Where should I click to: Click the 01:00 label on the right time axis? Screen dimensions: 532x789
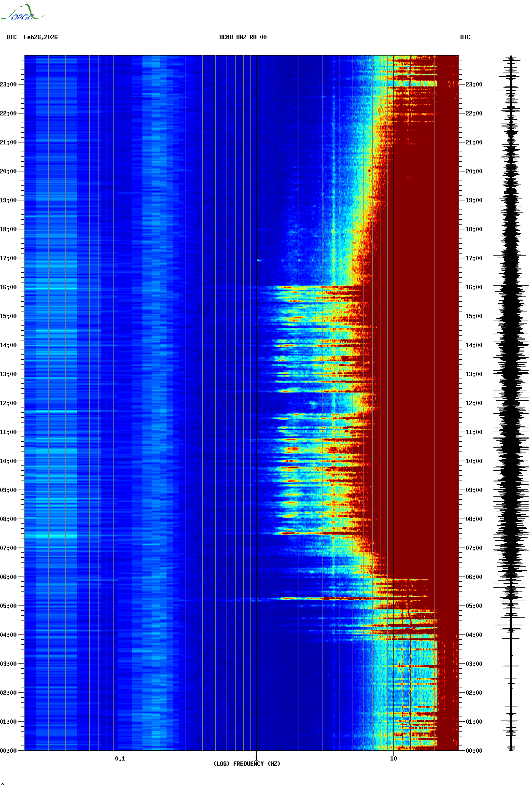474,722
